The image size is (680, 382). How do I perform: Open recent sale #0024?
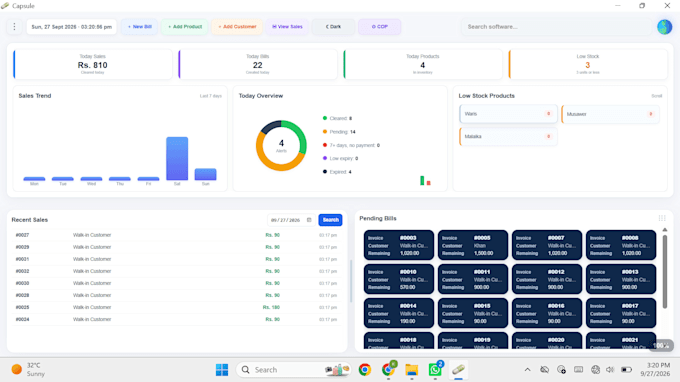click(x=177, y=320)
